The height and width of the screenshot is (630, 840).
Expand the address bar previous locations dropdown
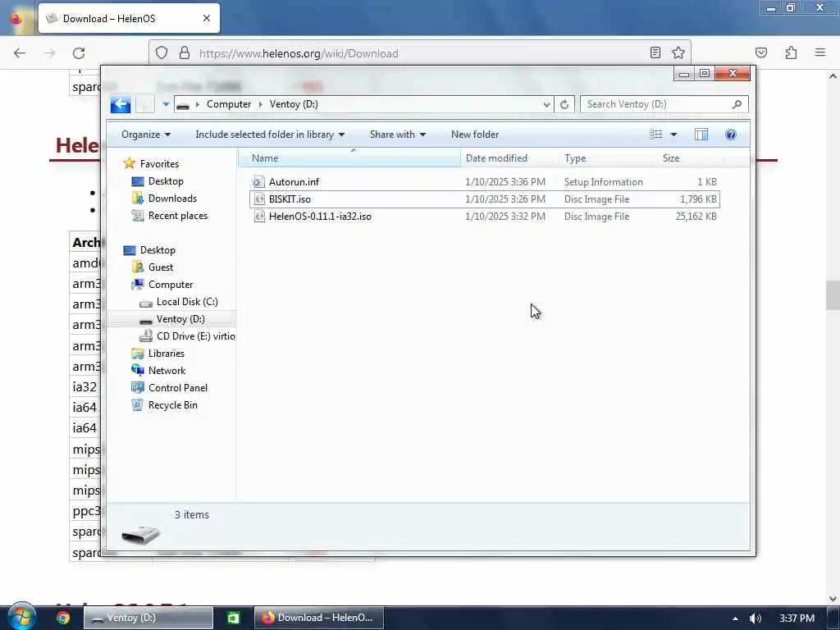coord(546,104)
